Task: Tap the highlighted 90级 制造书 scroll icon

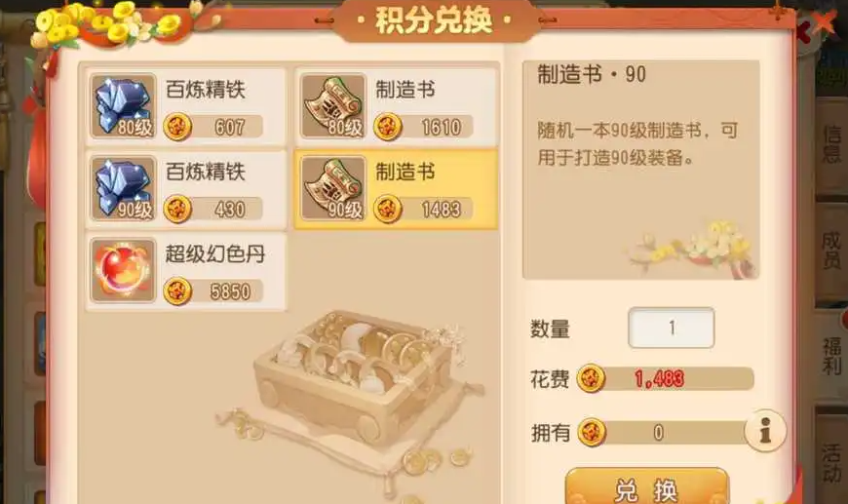Action: click(x=333, y=188)
